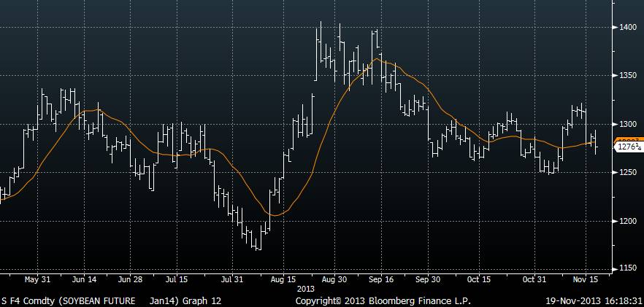Click the Aug 15 date label
The height and width of the screenshot is (307, 644).
coord(283,279)
